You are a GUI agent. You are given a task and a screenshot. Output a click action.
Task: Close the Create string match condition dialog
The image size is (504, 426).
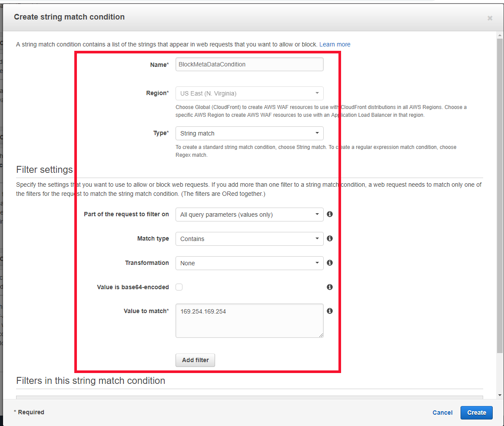[x=490, y=18]
